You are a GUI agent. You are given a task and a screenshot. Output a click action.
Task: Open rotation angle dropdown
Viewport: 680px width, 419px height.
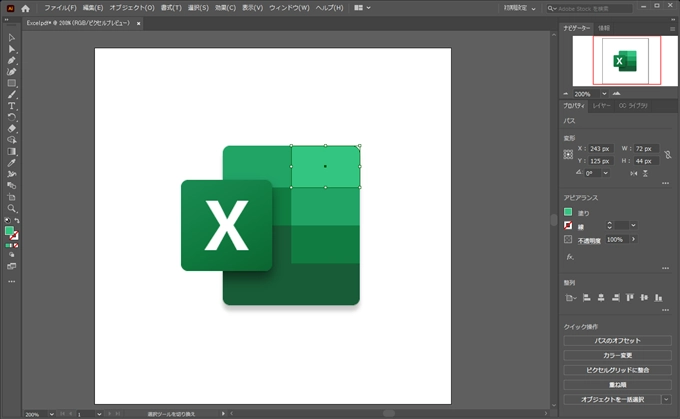tap(605, 173)
